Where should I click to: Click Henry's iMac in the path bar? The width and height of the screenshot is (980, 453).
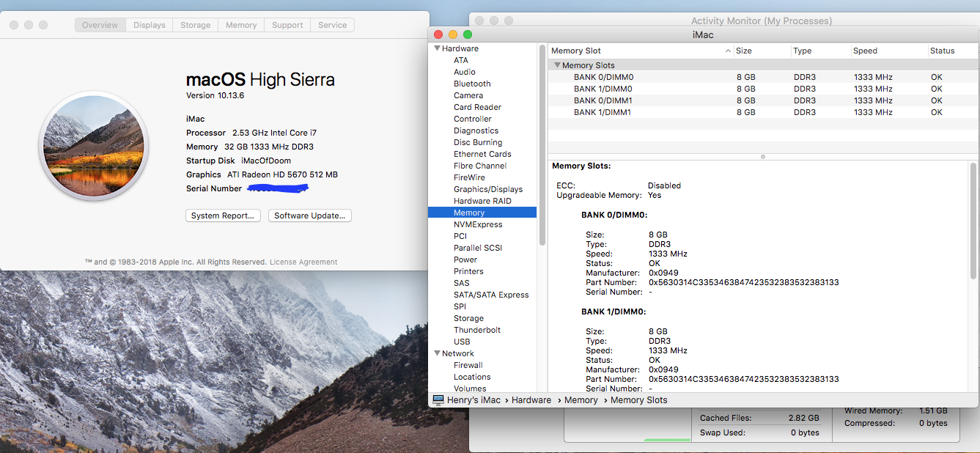click(474, 400)
